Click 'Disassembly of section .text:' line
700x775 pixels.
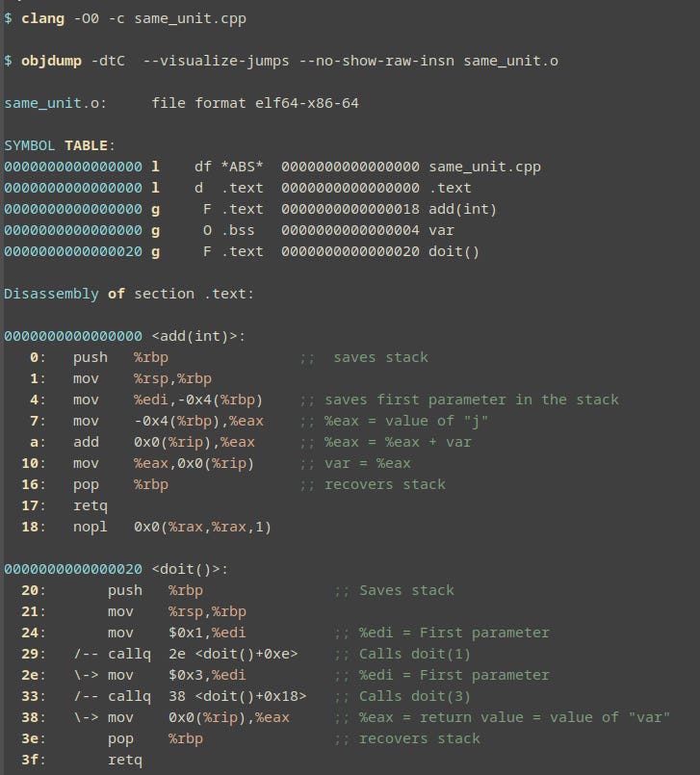click(x=128, y=294)
